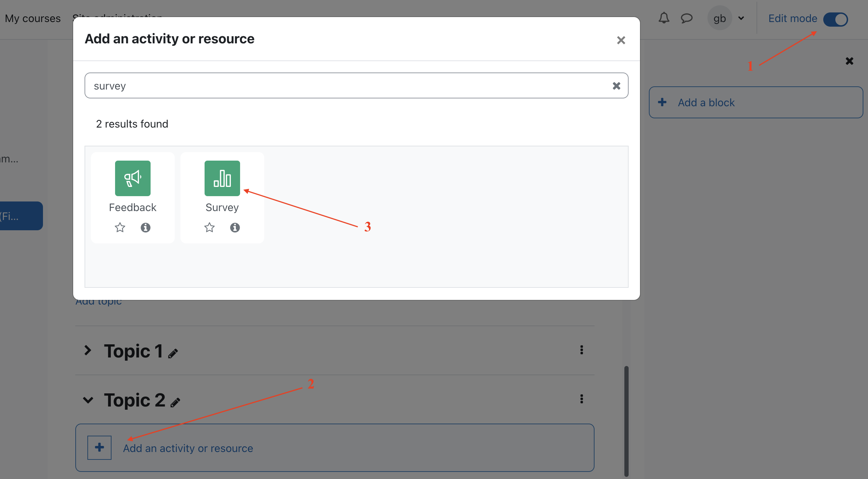Open messaging speech bubble icon
This screenshot has width=868, height=479.
(686, 18)
